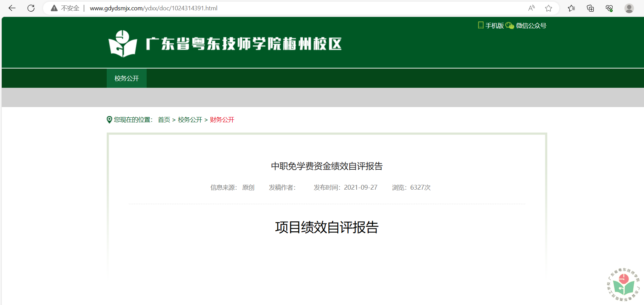Click the 不安全 security warning indicator
The height and width of the screenshot is (305, 644).
(65, 8)
